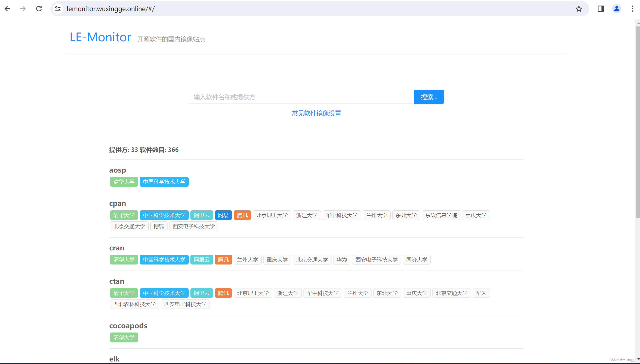Open 兰州大学 mirror under ctan
The width and height of the screenshot is (640, 364).
pos(358,293)
